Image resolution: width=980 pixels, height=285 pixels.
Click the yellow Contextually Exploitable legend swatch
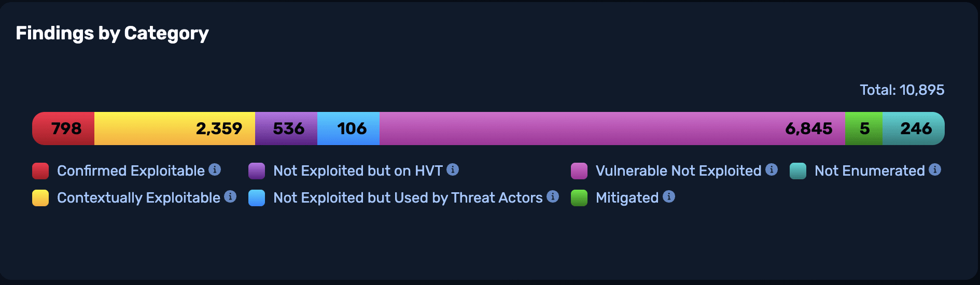coord(40,197)
